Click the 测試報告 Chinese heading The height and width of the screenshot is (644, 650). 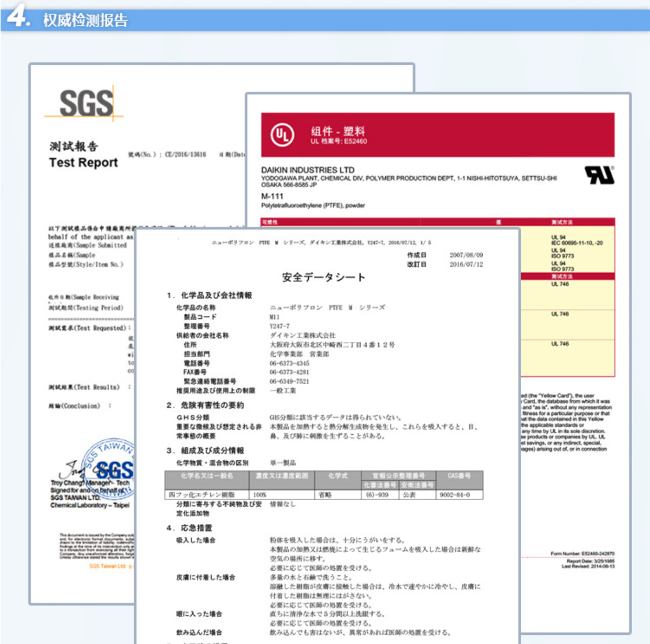(x=74, y=146)
